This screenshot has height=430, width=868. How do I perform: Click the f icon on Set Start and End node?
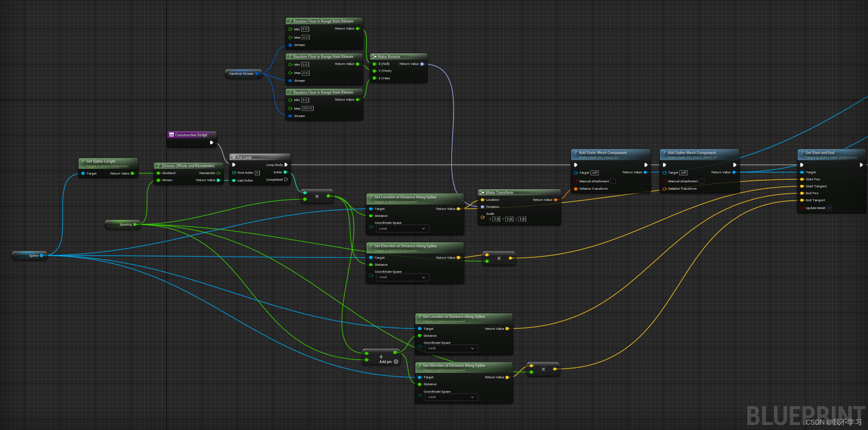click(x=802, y=152)
